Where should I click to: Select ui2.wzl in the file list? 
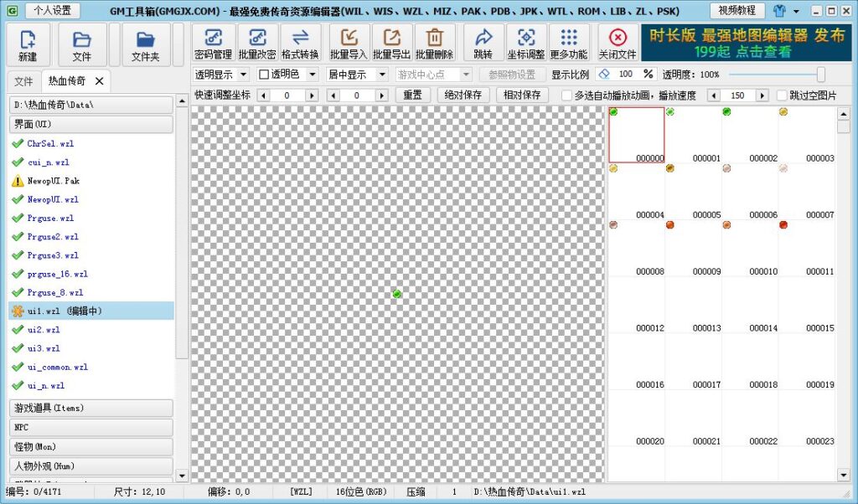pyautogui.click(x=44, y=330)
